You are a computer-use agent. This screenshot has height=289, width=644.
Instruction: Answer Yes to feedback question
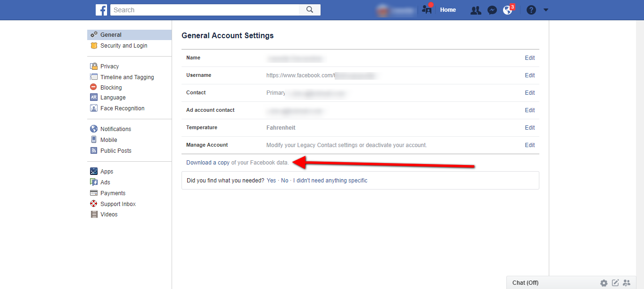(271, 181)
